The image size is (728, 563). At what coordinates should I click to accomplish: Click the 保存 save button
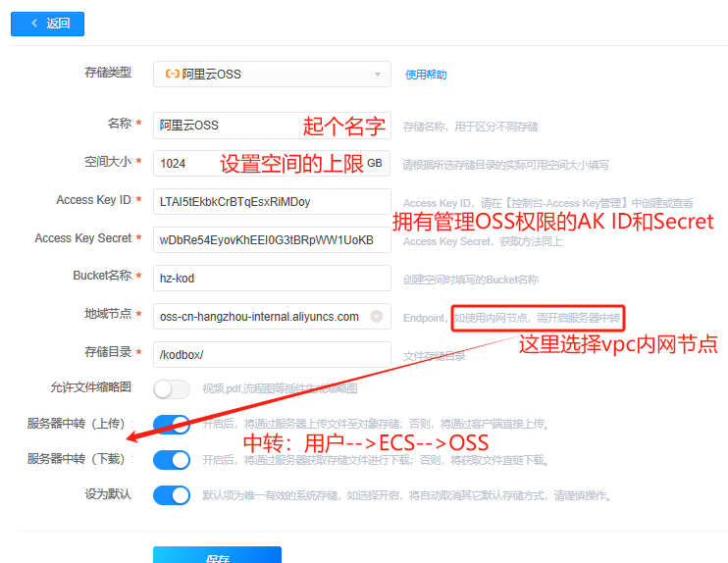click(x=217, y=555)
